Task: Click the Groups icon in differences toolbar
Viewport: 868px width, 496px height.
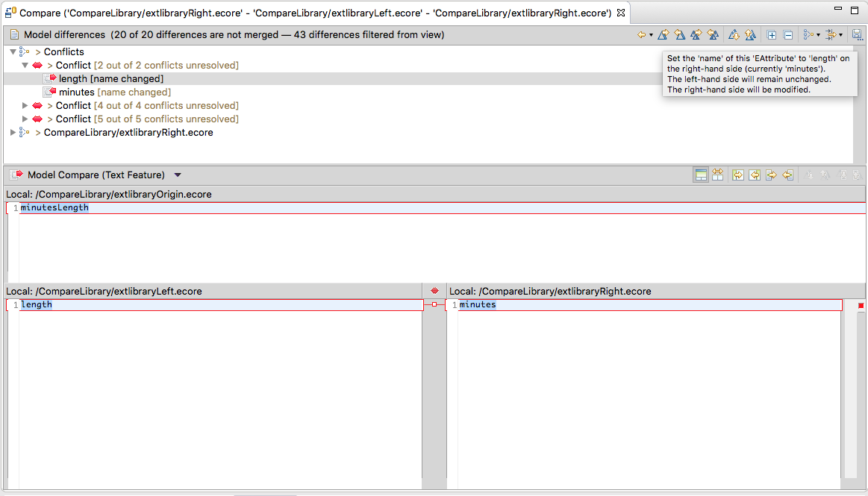Action: 808,35
